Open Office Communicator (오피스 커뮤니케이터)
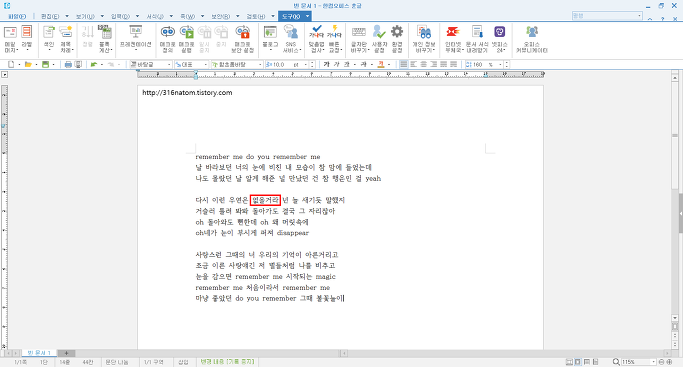 coord(532,39)
